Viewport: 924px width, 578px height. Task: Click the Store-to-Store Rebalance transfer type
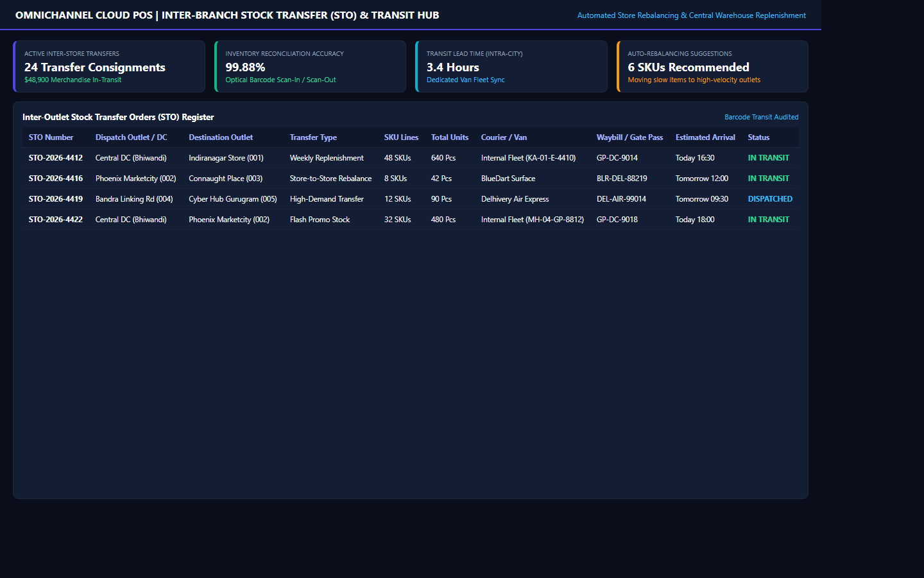330,179
